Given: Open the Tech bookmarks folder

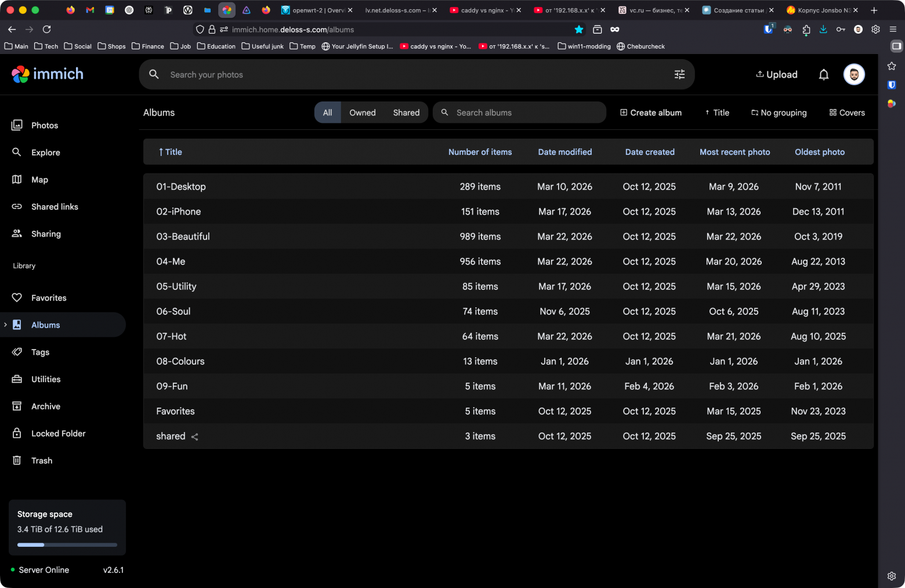Looking at the screenshot, I should [x=46, y=46].
